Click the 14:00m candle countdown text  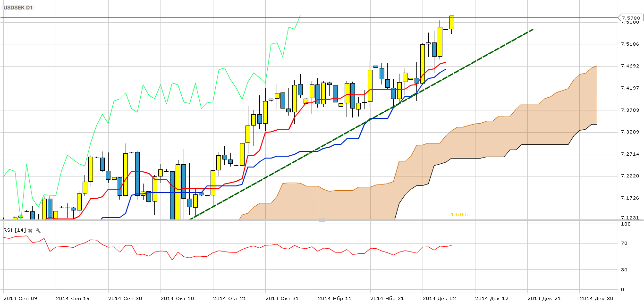[461, 214]
